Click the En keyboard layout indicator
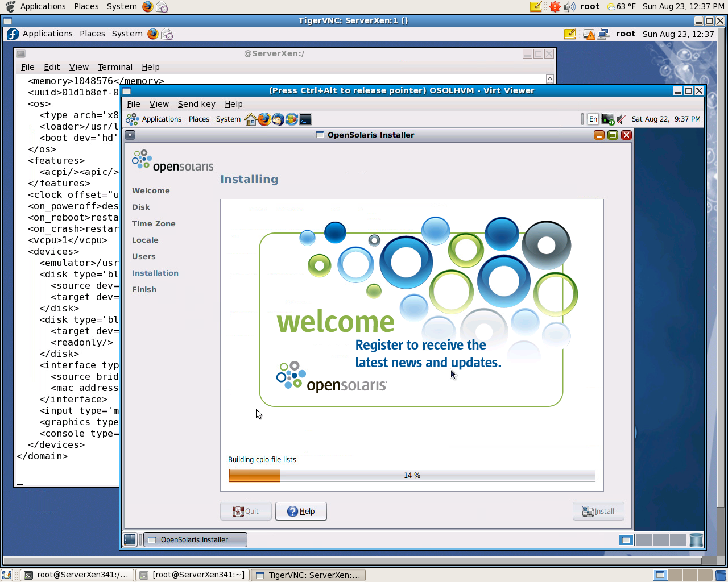Viewport: 728px width, 582px height. (x=593, y=119)
